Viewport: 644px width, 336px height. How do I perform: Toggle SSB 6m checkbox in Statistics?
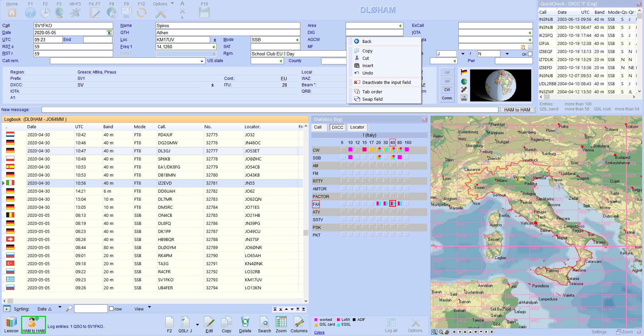(x=343, y=157)
